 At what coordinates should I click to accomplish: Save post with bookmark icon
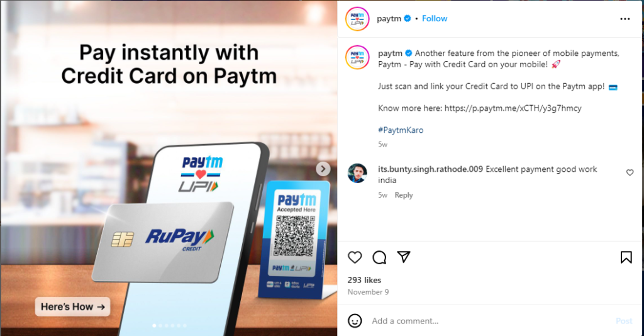point(626,257)
